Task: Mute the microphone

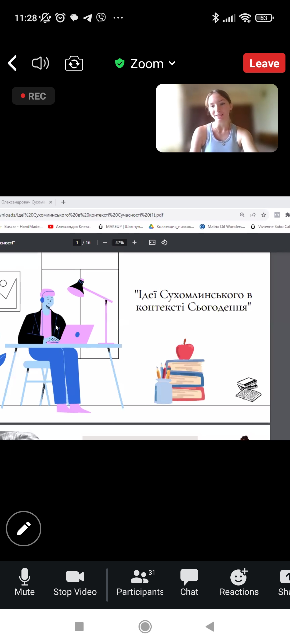Action: (x=25, y=582)
